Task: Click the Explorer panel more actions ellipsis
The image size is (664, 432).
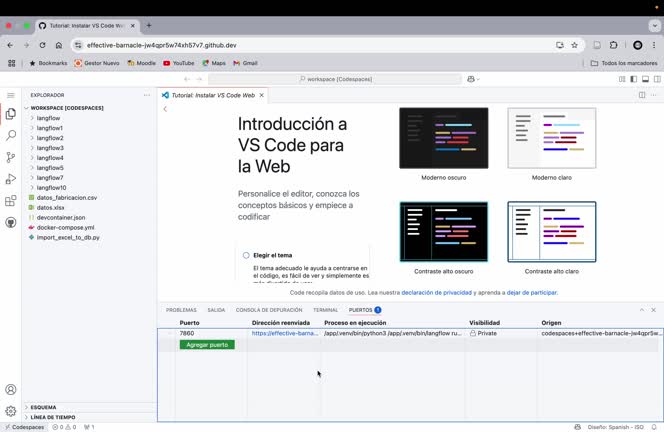Action: (147, 95)
